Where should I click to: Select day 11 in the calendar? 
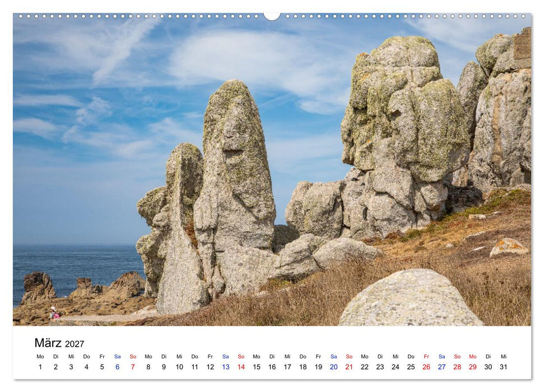tap(194, 367)
